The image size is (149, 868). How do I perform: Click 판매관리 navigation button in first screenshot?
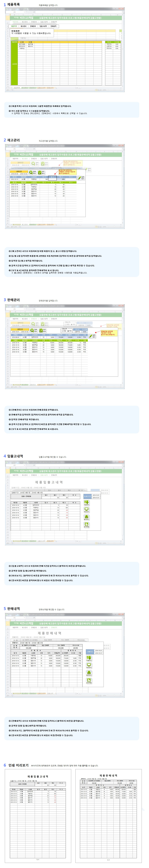pyautogui.click(x=33, y=26)
